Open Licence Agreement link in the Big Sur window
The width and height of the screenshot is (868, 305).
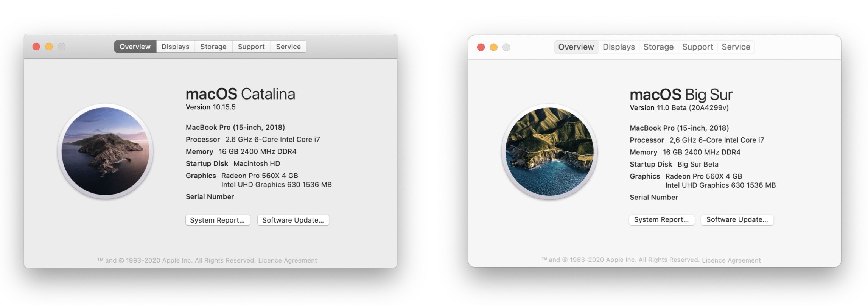[731, 260]
